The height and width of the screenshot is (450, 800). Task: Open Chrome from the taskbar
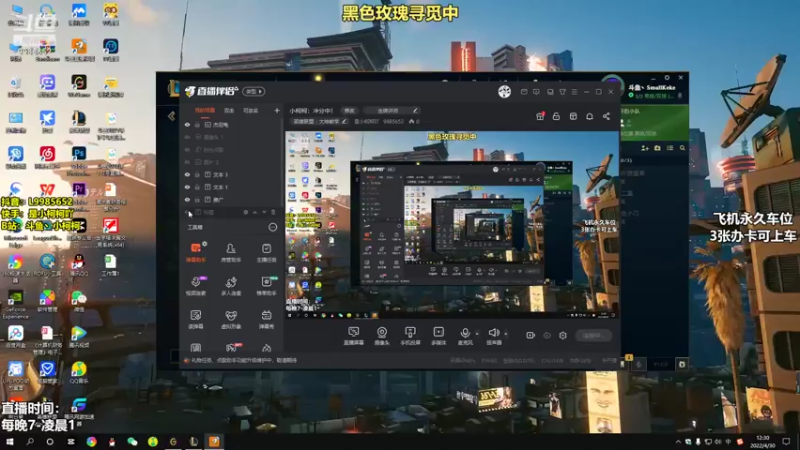point(91,441)
